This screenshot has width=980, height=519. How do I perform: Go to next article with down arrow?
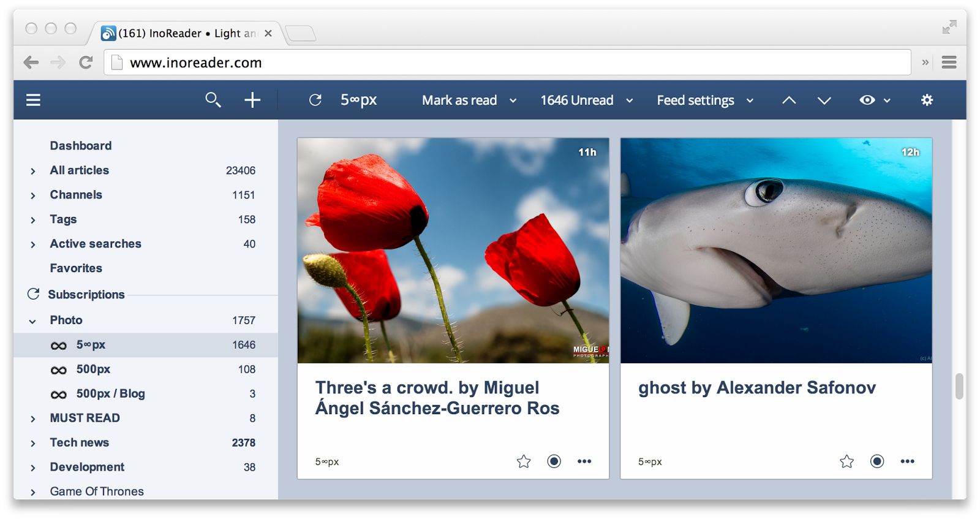coord(824,100)
